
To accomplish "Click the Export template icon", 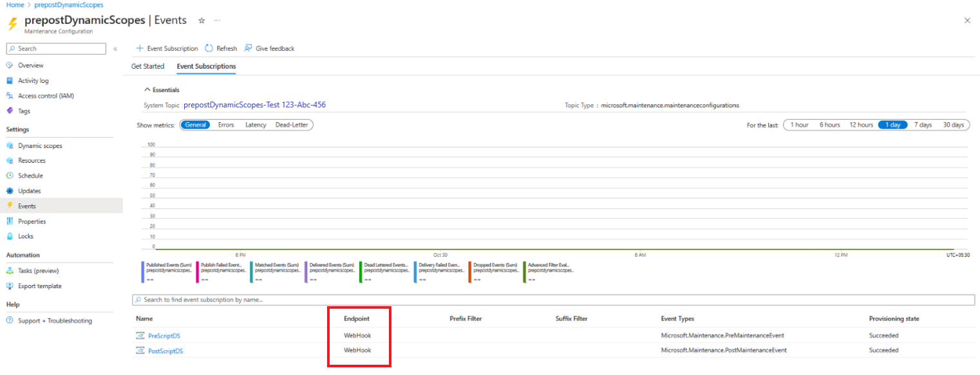I will pos(10,286).
